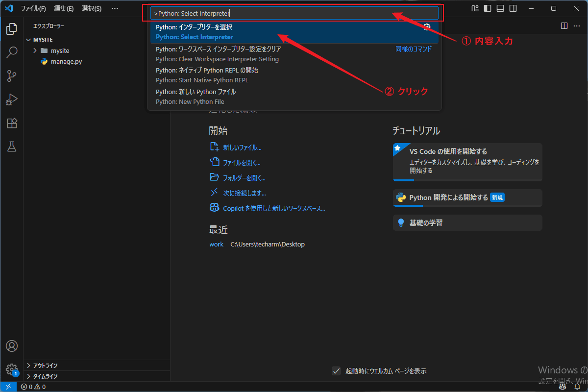Click the VS Code logo icon
Viewport: 588px width, 392px height.
tap(8, 8)
